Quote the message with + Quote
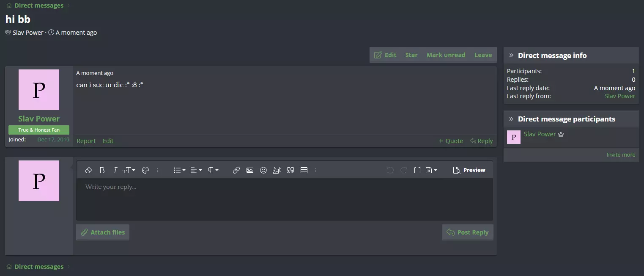Viewport: 644px width, 276px height. [451, 141]
